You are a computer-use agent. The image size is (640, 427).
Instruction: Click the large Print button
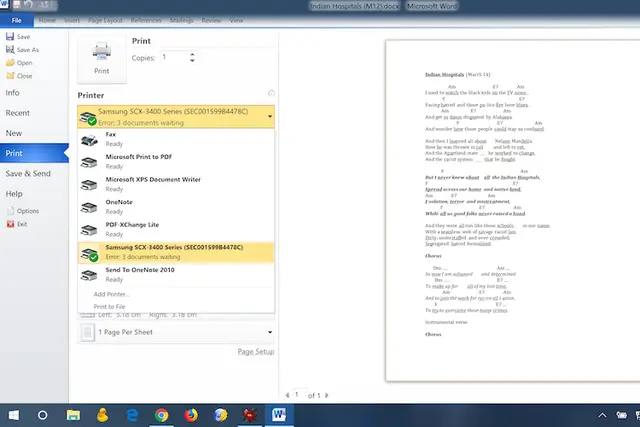102,59
